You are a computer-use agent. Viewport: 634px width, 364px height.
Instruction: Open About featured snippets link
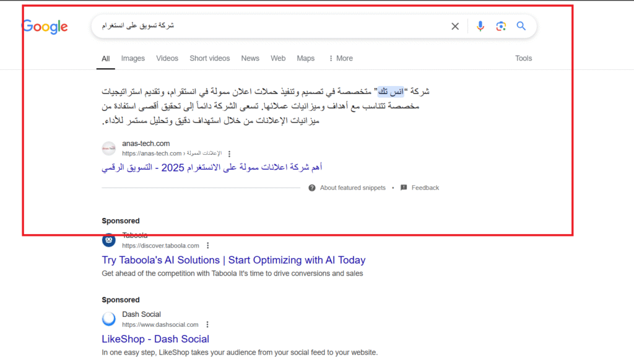(x=352, y=188)
